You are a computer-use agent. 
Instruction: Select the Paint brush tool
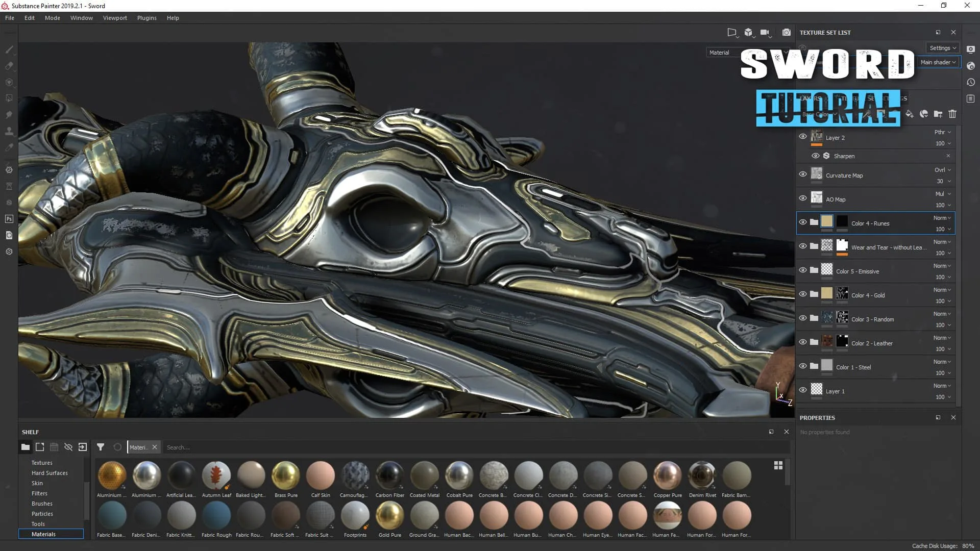click(9, 49)
